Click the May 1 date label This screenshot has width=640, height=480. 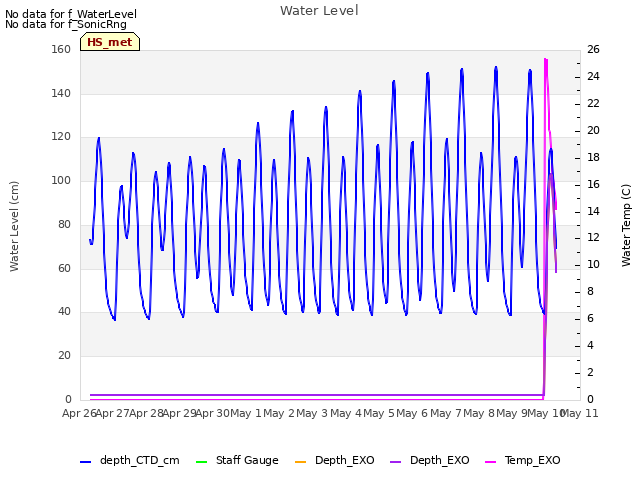[x=246, y=413]
